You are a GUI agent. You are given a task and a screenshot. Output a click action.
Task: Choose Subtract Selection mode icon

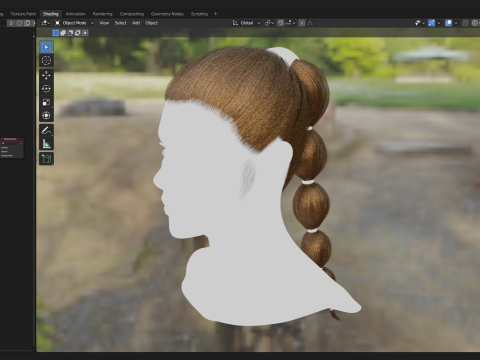click(x=70, y=33)
